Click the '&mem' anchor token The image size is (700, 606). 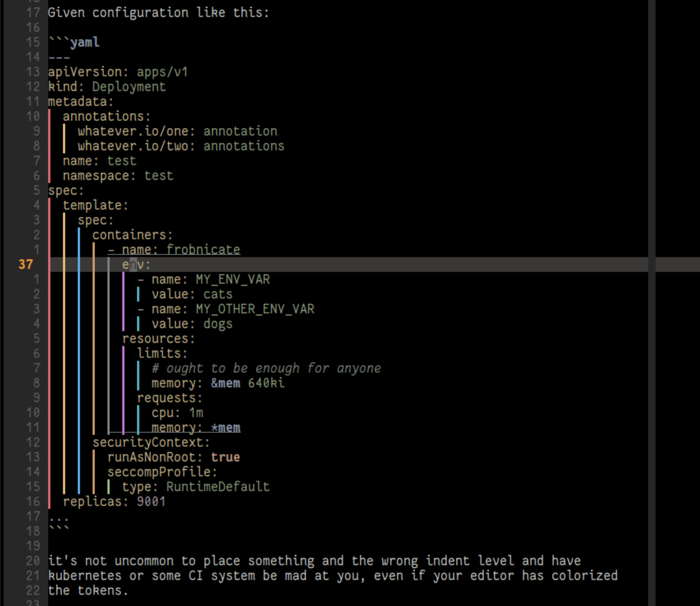226,383
